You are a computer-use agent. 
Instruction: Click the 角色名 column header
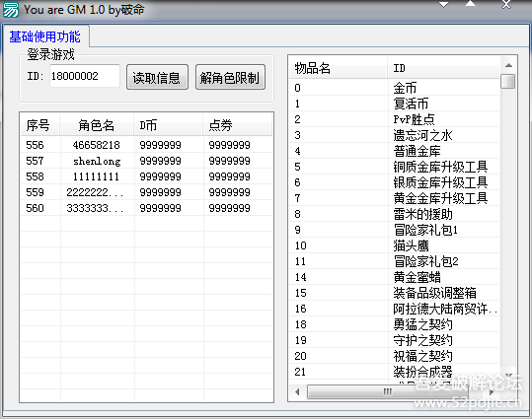tap(97, 125)
